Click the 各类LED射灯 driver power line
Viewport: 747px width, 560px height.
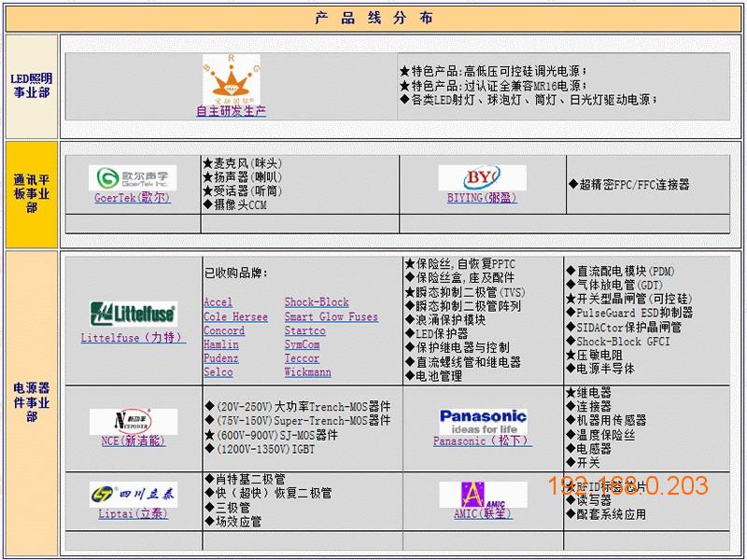point(529,100)
